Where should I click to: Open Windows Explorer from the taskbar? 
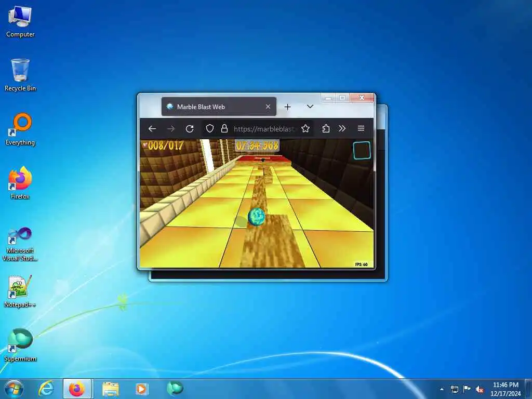pos(111,389)
